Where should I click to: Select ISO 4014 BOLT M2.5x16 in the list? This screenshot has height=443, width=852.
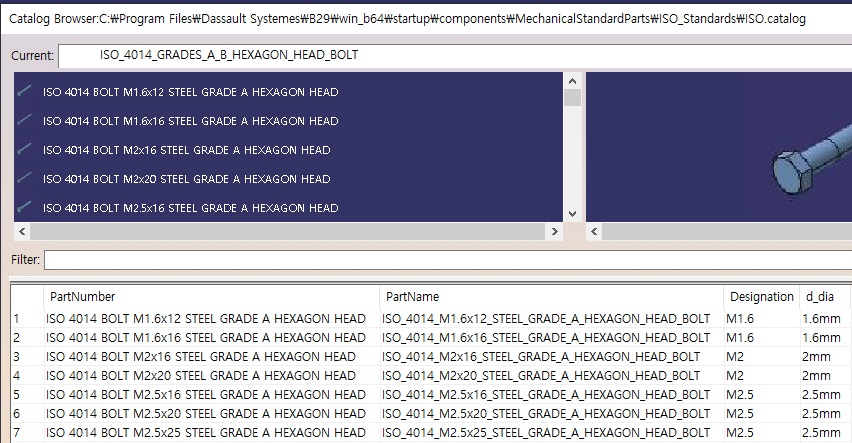click(191, 208)
